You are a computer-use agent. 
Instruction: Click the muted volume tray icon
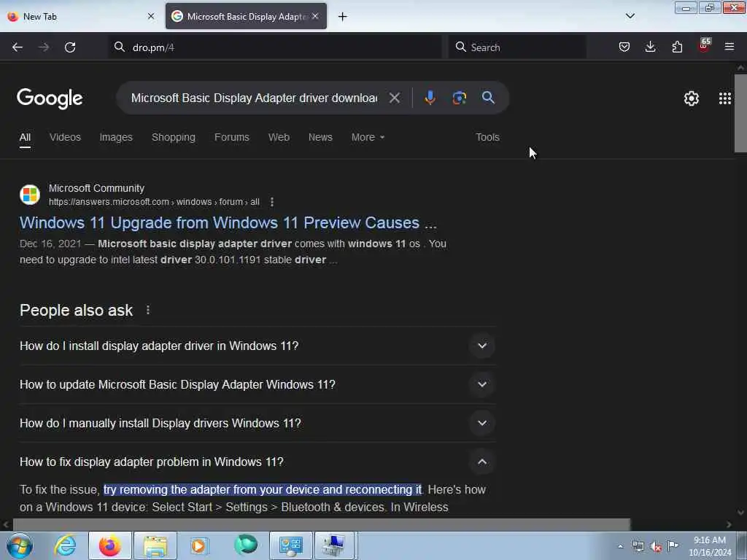coord(656,547)
